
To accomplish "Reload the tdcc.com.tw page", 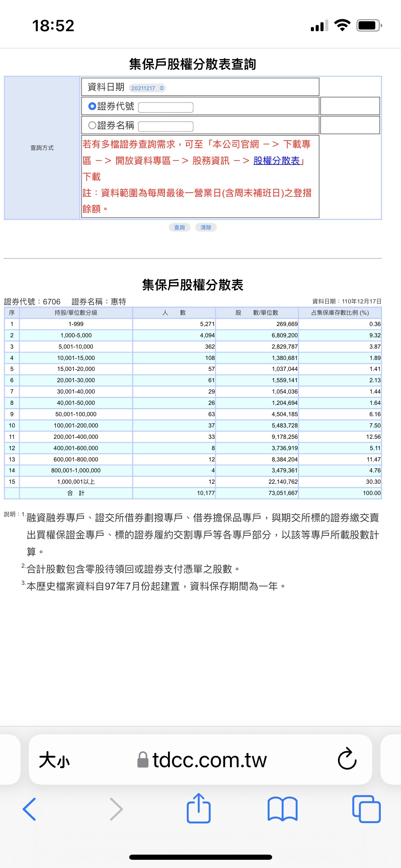I will [x=347, y=759].
